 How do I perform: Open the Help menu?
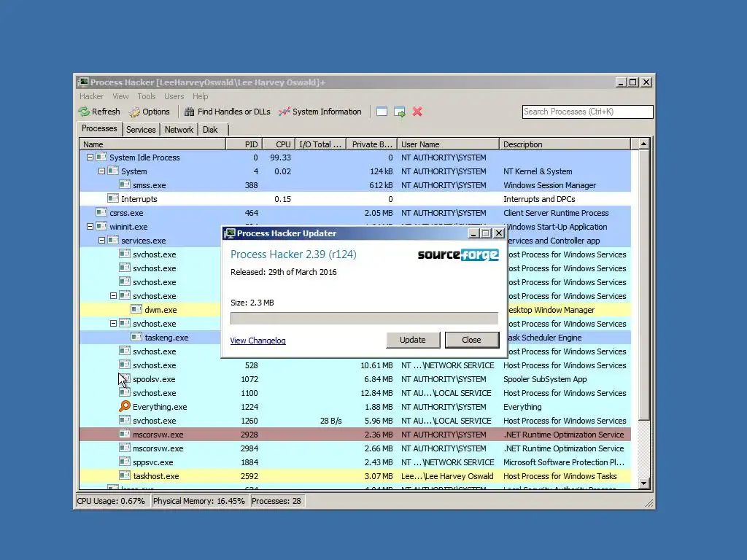200,96
